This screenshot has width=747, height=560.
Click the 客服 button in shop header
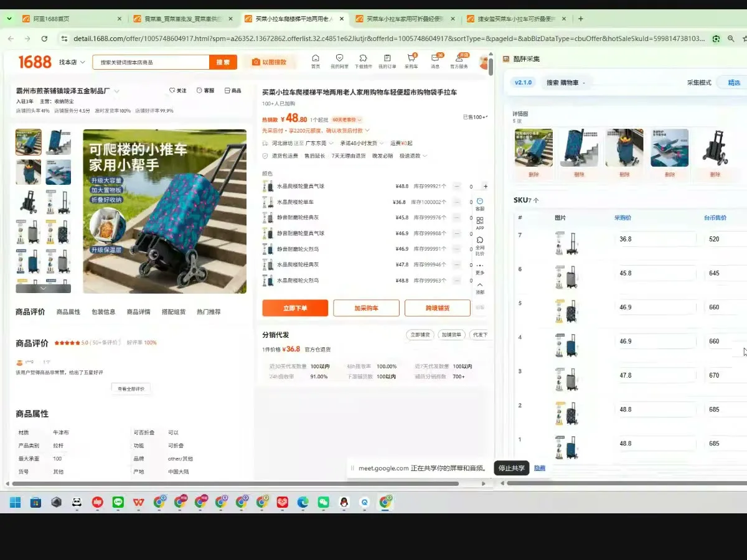pos(205,91)
